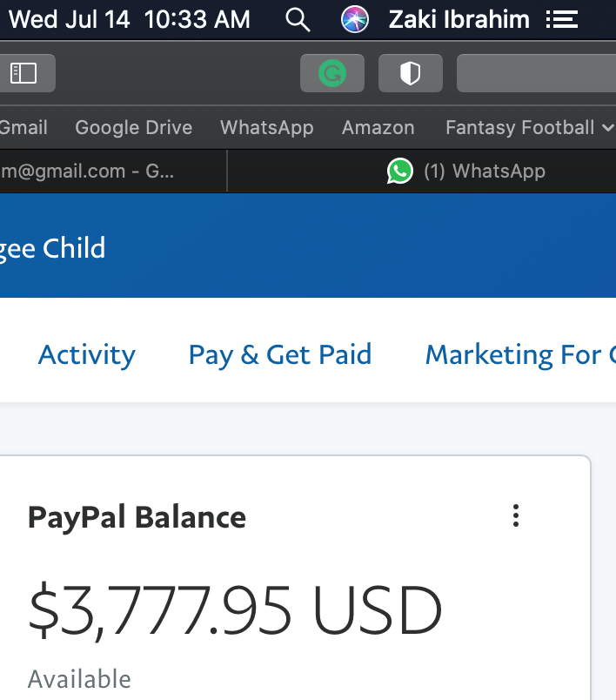Open the Google Drive bookmark

pos(133,128)
